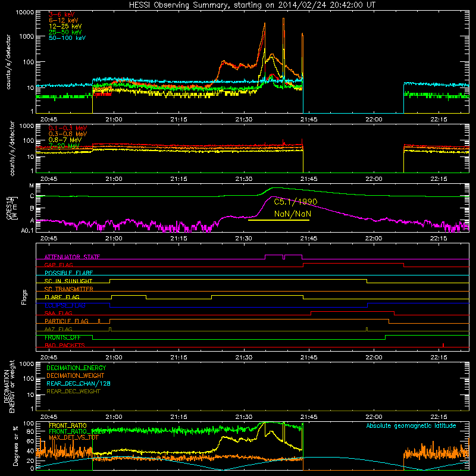This screenshot has width=476, height=476.
Task: Click the REAR_DEC_WEIGHT legend label
Action: pos(73,392)
